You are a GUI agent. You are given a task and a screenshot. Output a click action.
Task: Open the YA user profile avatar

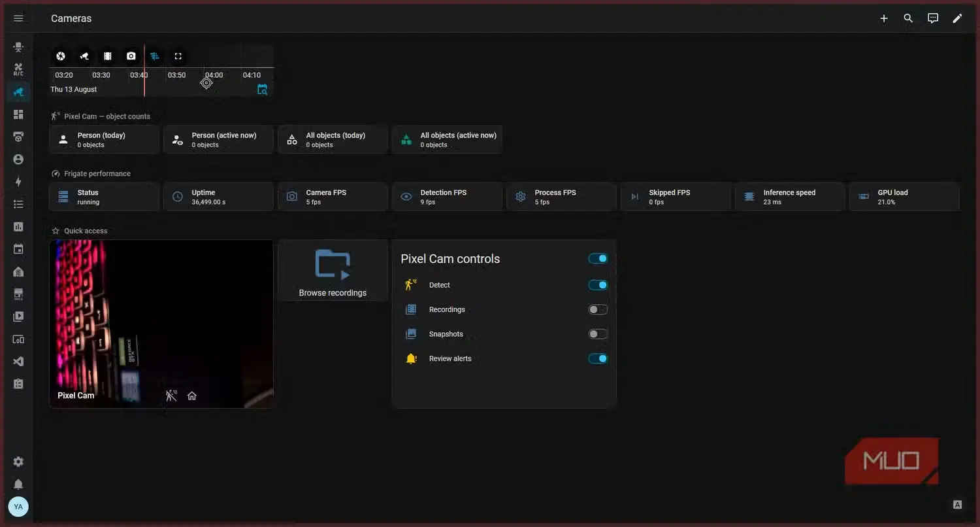point(18,507)
